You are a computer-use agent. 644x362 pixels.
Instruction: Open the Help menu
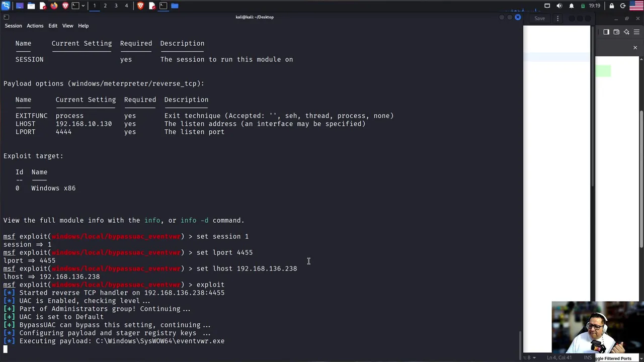tap(83, 26)
